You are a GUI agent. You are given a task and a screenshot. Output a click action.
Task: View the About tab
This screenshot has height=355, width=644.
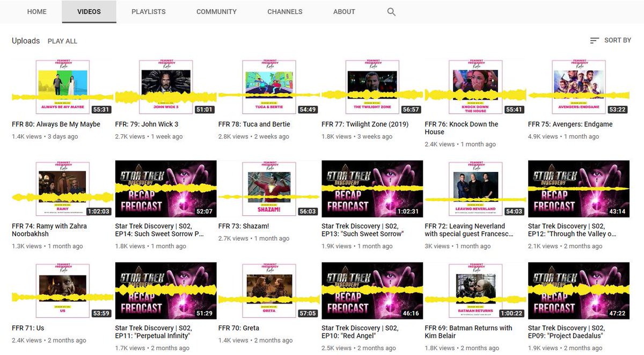[x=344, y=11]
